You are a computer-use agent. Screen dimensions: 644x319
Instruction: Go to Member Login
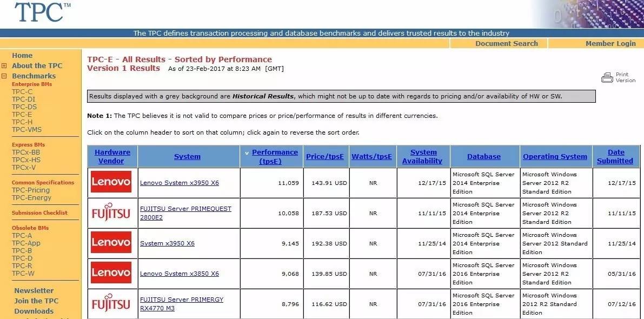[x=610, y=43]
